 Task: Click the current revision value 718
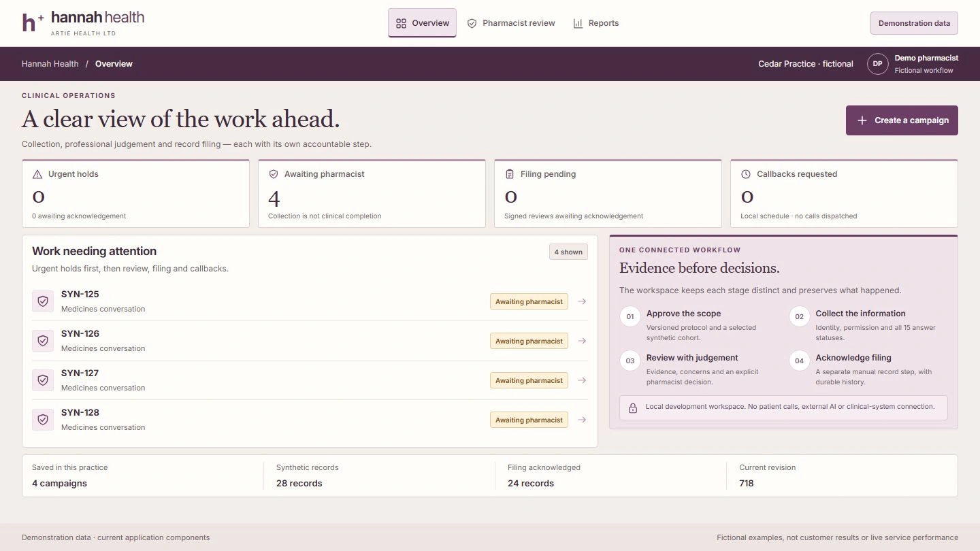747,484
